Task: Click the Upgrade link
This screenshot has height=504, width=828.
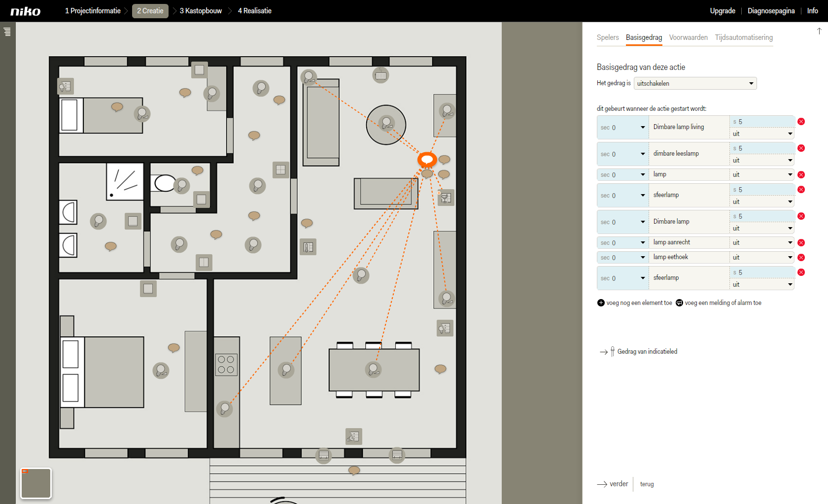Action: click(x=723, y=11)
